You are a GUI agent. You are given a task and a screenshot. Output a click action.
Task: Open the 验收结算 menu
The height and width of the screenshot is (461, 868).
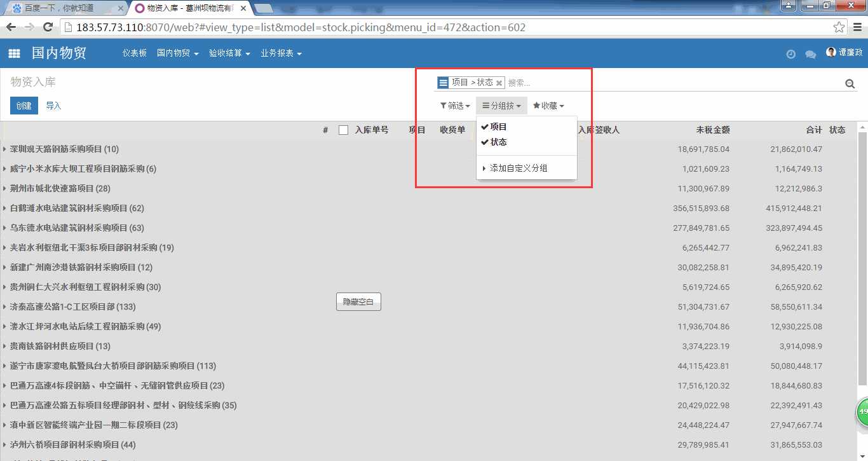229,53
